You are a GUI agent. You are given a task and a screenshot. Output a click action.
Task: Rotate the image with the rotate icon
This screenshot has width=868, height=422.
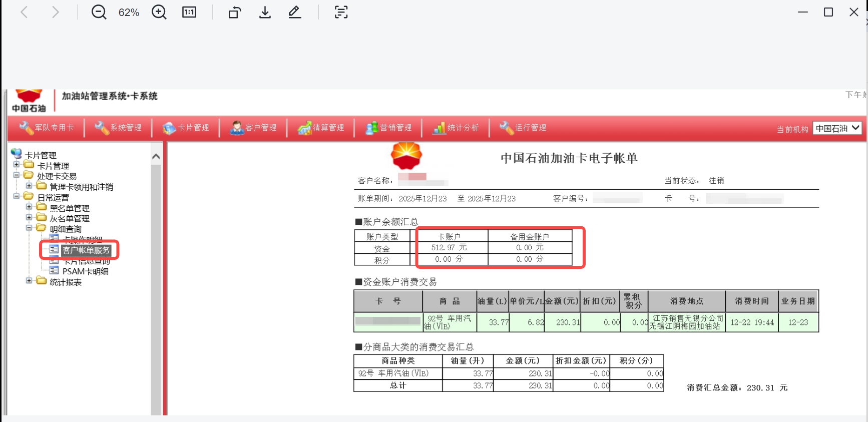click(x=235, y=12)
